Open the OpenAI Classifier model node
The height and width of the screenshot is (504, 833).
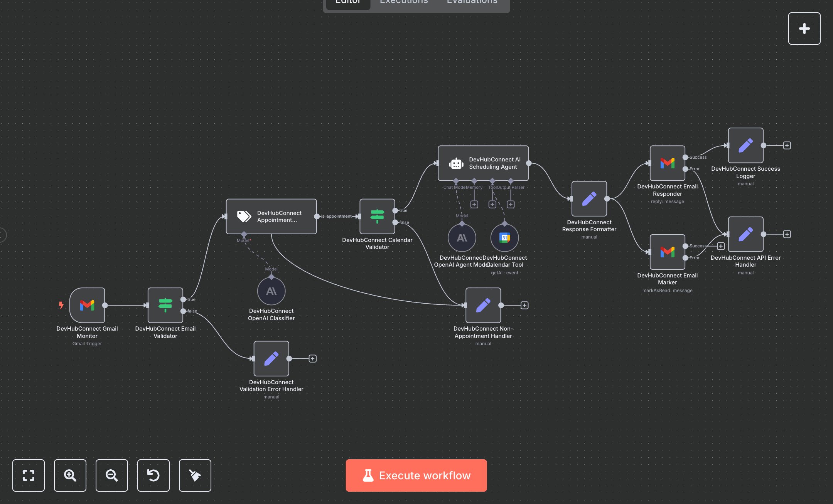click(271, 291)
